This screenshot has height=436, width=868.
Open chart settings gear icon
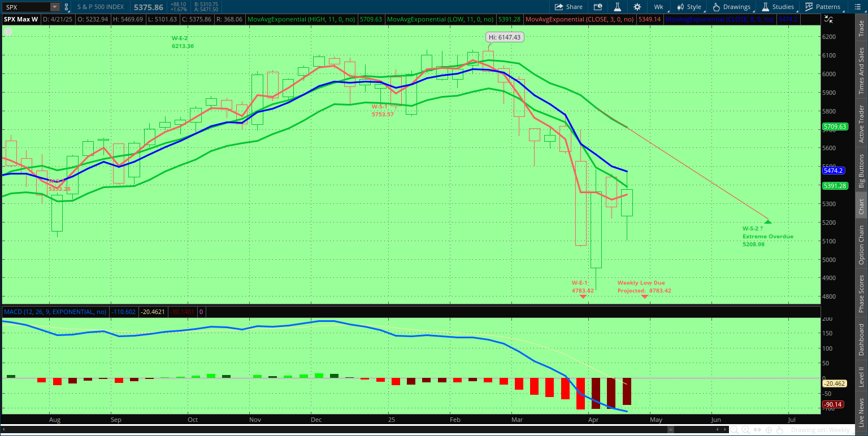click(x=637, y=7)
